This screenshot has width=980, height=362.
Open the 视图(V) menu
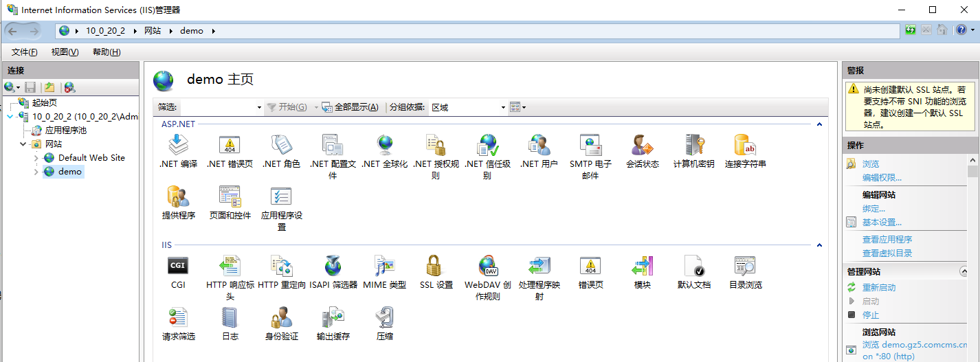pos(65,52)
